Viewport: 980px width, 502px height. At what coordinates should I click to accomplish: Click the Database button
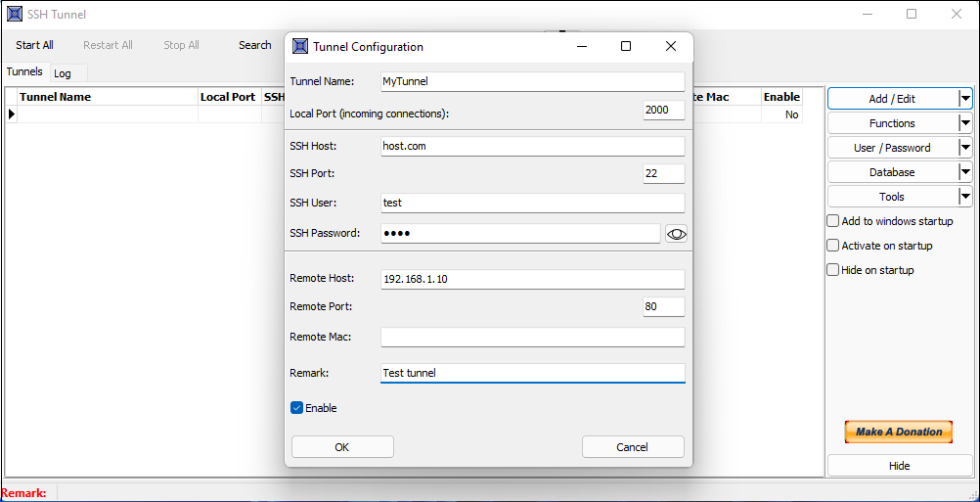click(x=893, y=172)
